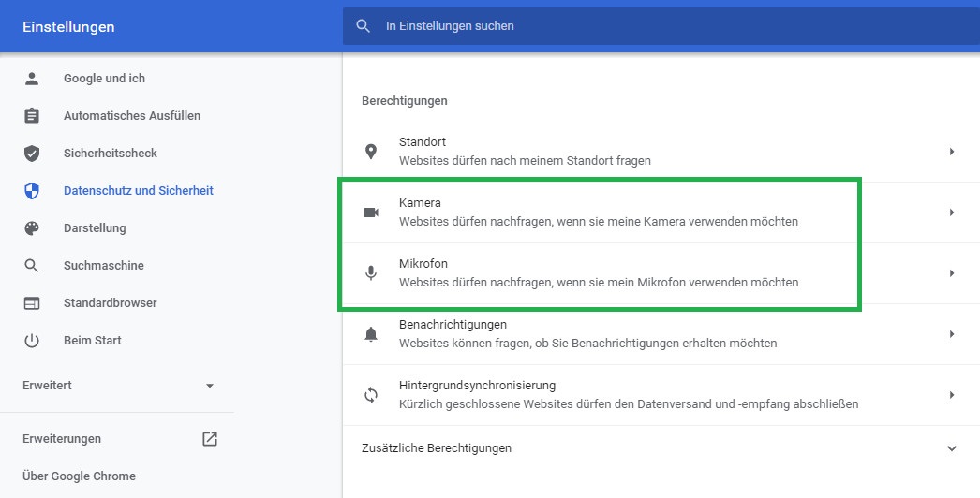
Task: Click description mentioning 'mein Mikrofon verwenden möchten'
Action: tap(599, 283)
